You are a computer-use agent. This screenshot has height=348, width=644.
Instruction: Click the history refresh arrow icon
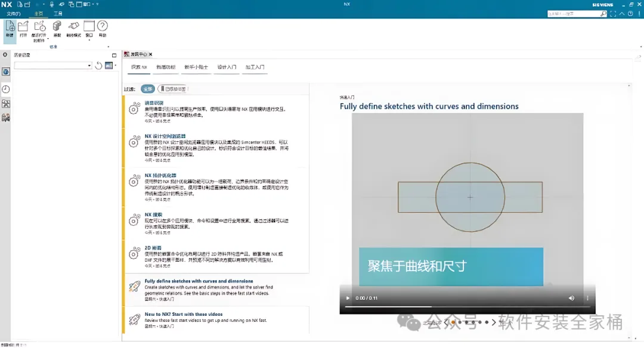coord(98,66)
